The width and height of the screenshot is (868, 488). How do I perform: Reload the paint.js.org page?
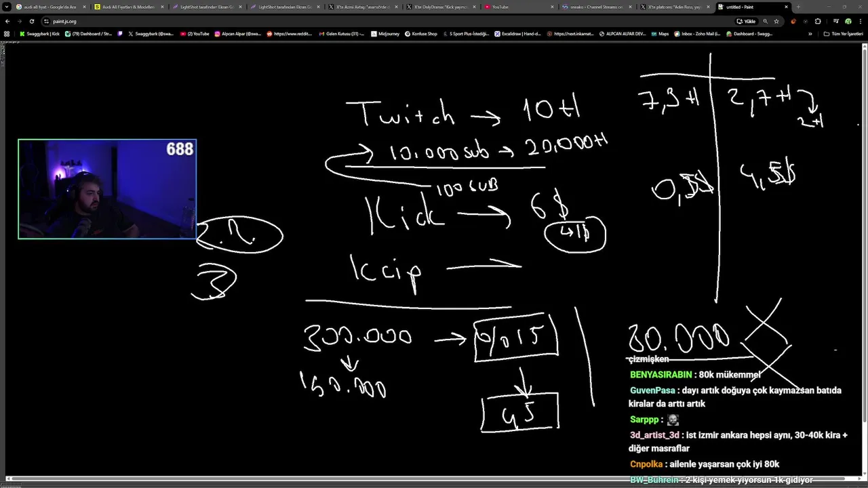click(x=31, y=21)
